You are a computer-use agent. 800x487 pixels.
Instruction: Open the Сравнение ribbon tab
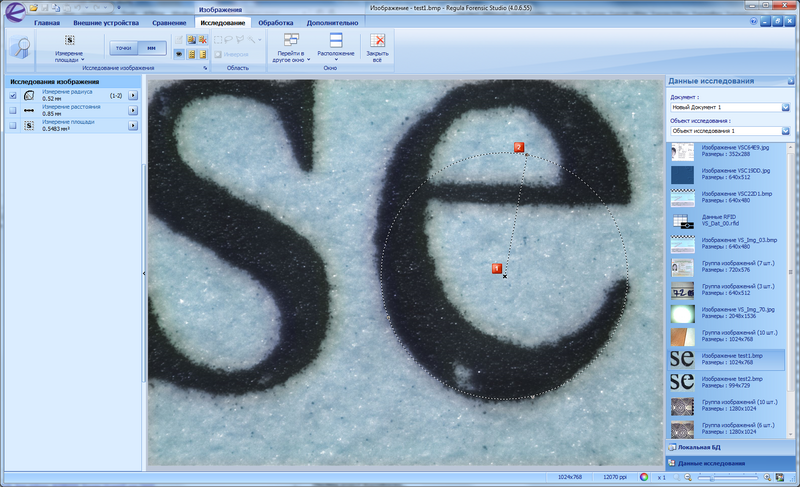point(168,21)
